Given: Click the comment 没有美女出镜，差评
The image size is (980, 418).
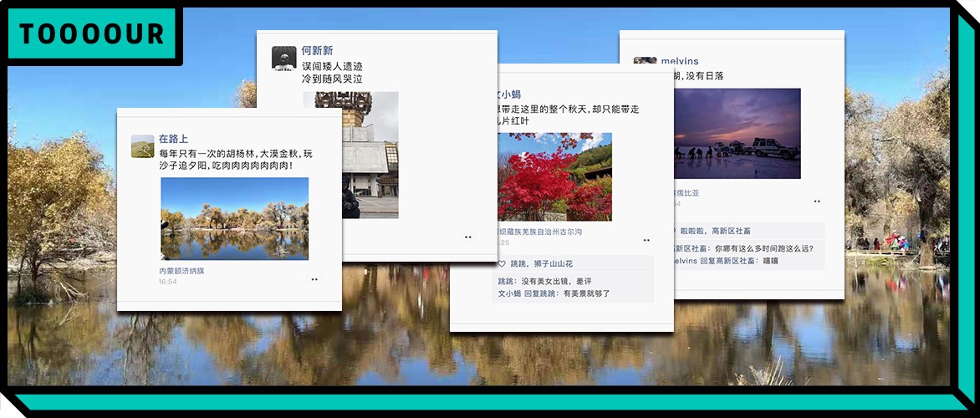Looking at the screenshot, I should pyautogui.click(x=555, y=281).
